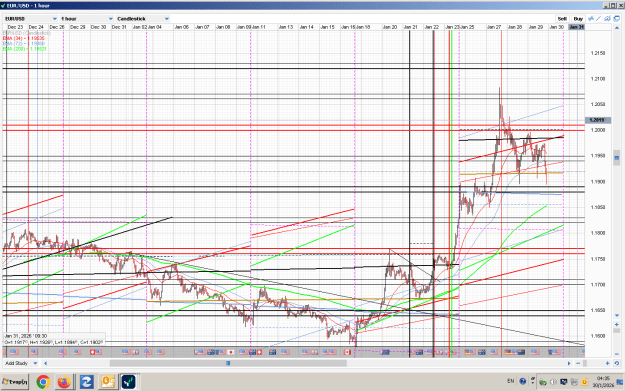Click the EMA (72) legend entry
This screenshot has width=625, height=391.
[x=24, y=43]
